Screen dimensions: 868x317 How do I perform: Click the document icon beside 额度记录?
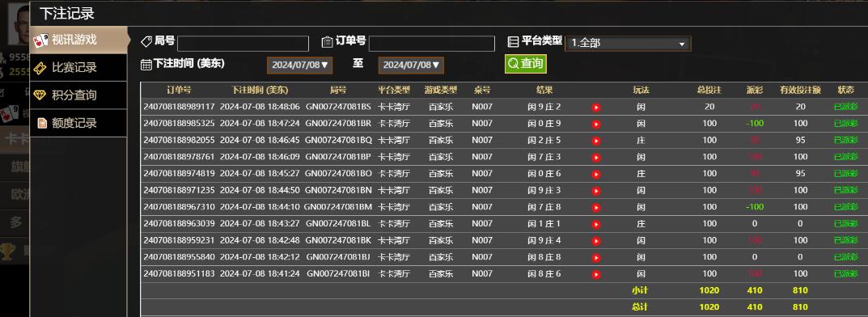pyautogui.click(x=41, y=123)
